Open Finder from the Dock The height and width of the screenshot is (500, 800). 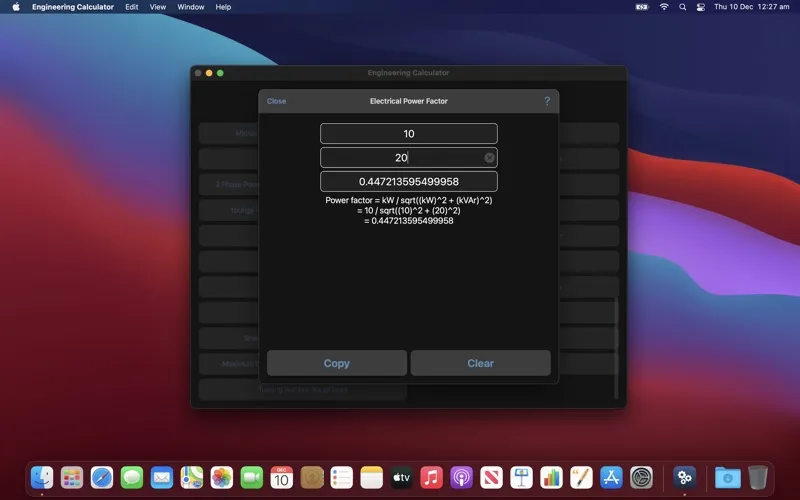[x=42, y=478]
